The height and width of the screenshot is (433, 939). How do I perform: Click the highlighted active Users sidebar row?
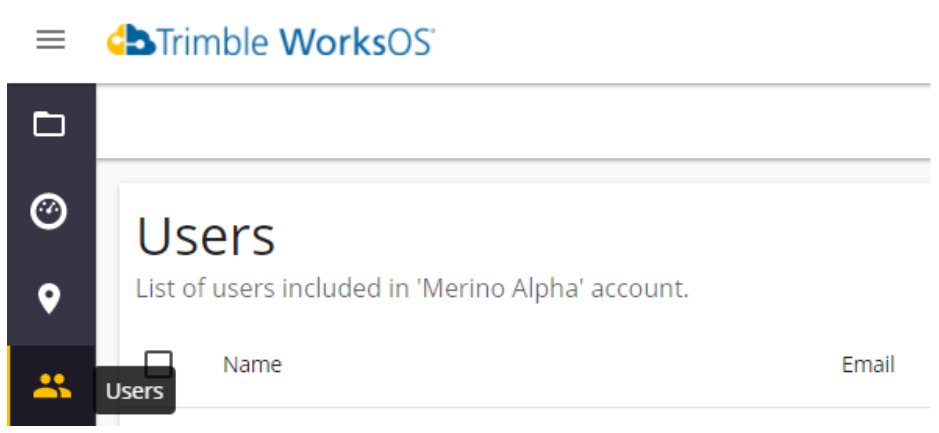52,386
